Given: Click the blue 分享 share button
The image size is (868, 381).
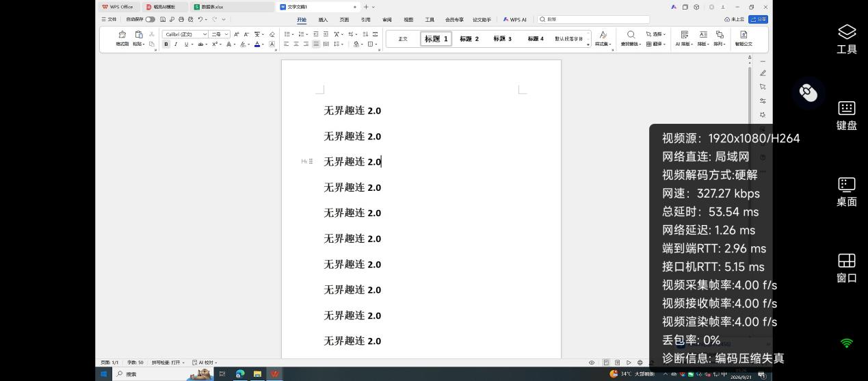Looking at the screenshot, I should point(758,19).
